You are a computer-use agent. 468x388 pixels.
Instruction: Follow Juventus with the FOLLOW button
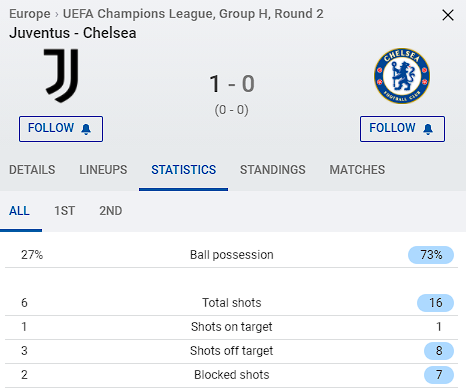click(x=61, y=129)
